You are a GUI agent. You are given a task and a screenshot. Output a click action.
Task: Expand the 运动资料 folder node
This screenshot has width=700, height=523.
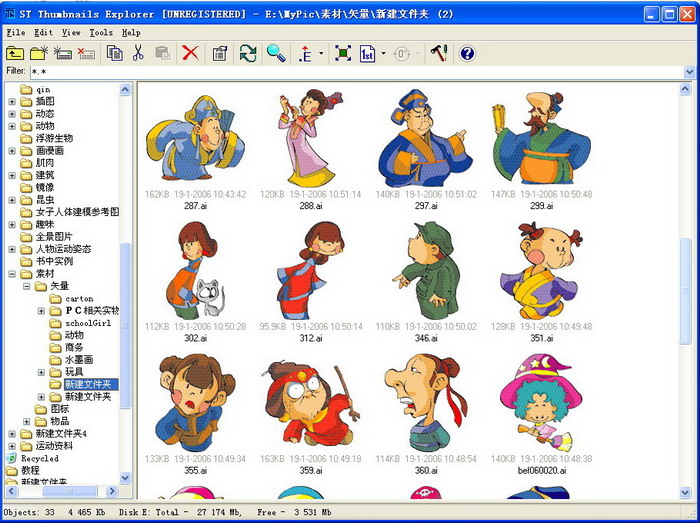click(12, 446)
